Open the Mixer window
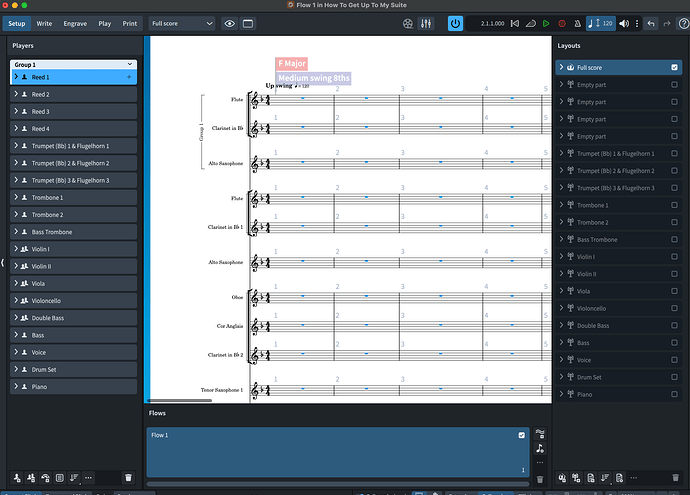 [x=426, y=24]
